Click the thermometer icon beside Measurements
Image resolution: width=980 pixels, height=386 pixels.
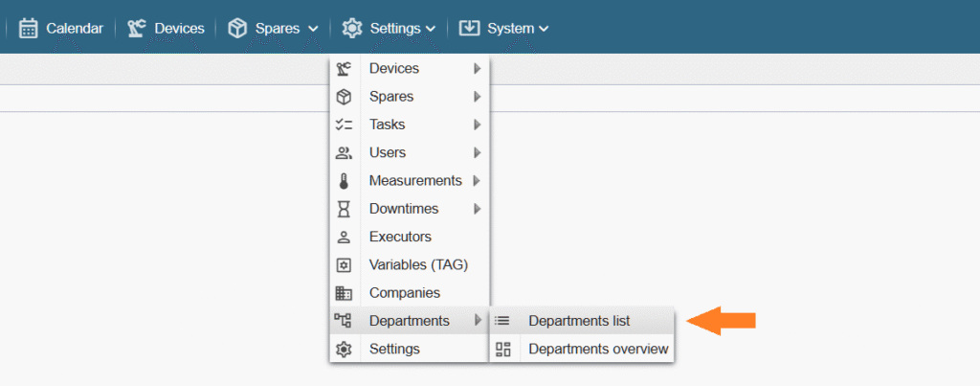(x=344, y=181)
